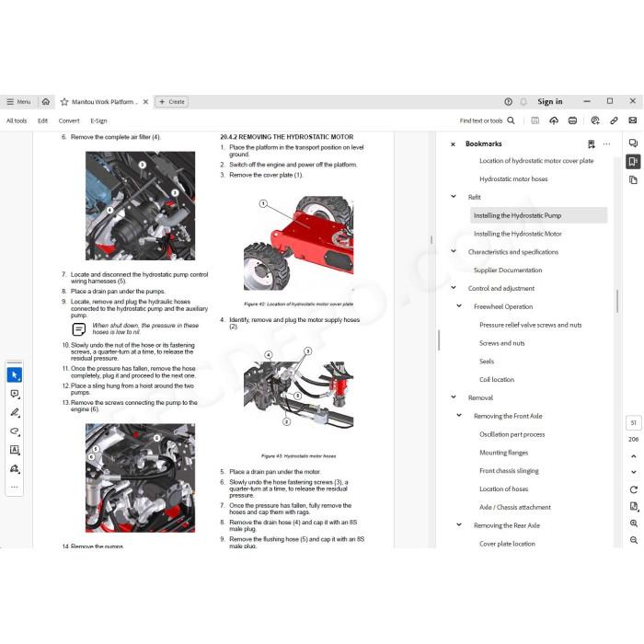Open bookmark Axle / Chassis attachment
The width and height of the screenshot is (644, 644).
515,507
